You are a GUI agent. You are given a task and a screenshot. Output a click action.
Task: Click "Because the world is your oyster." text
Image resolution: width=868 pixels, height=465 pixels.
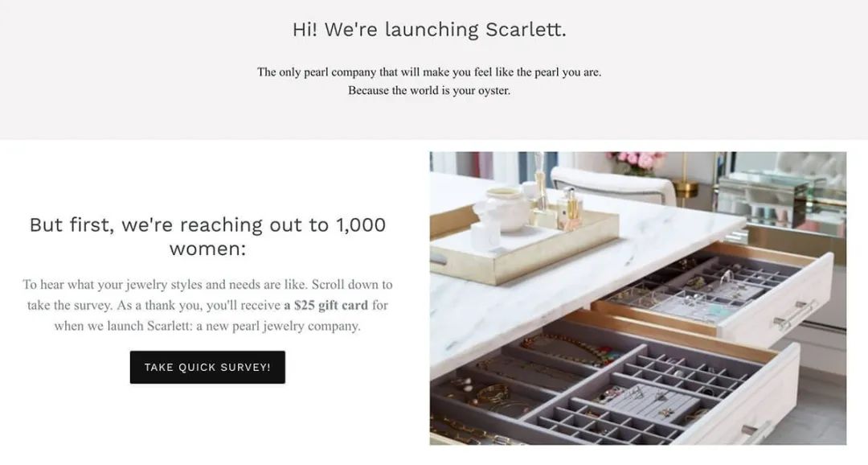429,90
